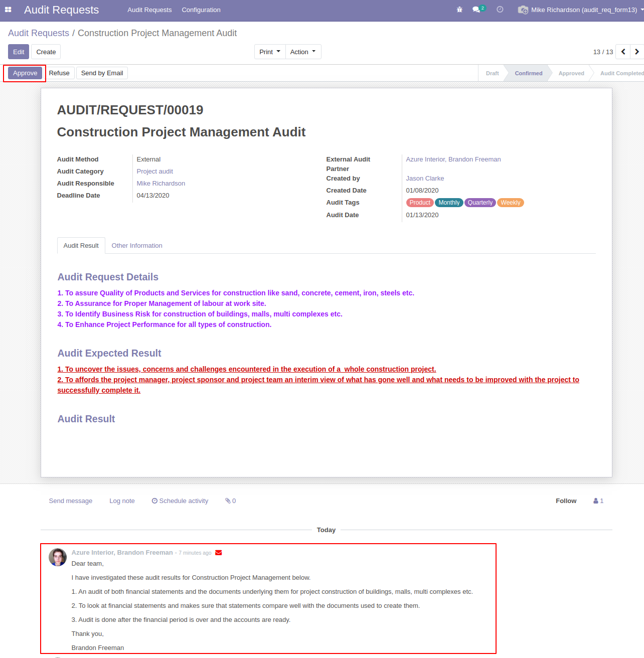Image resolution: width=644 pixels, height=658 pixels.
Task: Switch to the Audit Result tab
Action: pyautogui.click(x=81, y=245)
